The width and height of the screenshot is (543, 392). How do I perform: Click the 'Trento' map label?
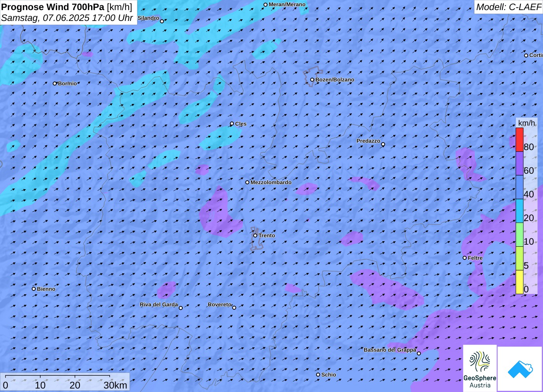point(267,235)
